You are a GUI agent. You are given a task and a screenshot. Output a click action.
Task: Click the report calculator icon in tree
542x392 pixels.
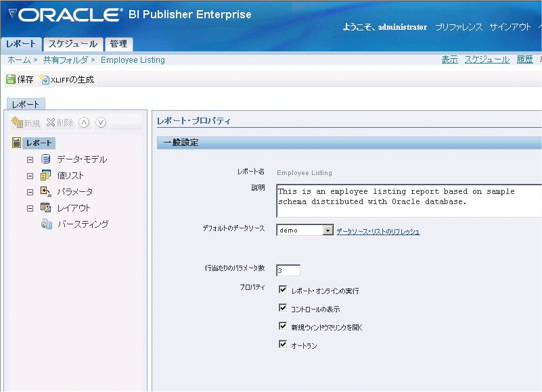[x=16, y=143]
